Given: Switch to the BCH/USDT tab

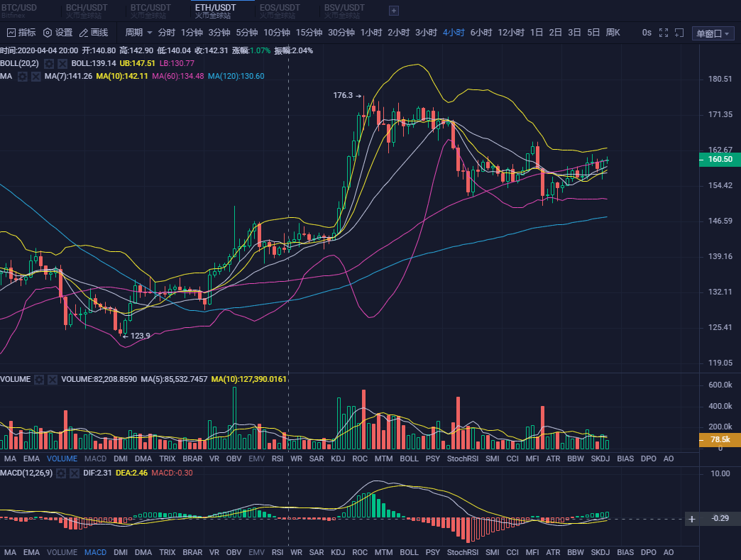Looking at the screenshot, I should click(x=87, y=10).
